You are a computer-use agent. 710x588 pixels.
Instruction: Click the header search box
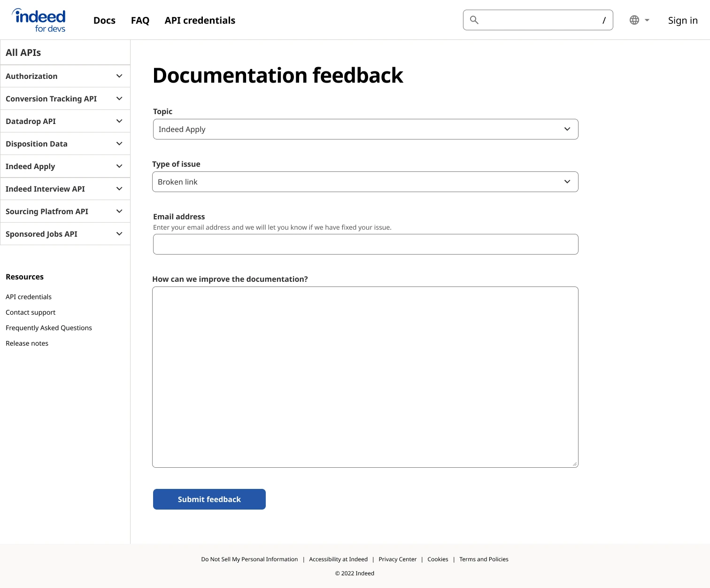pos(538,20)
